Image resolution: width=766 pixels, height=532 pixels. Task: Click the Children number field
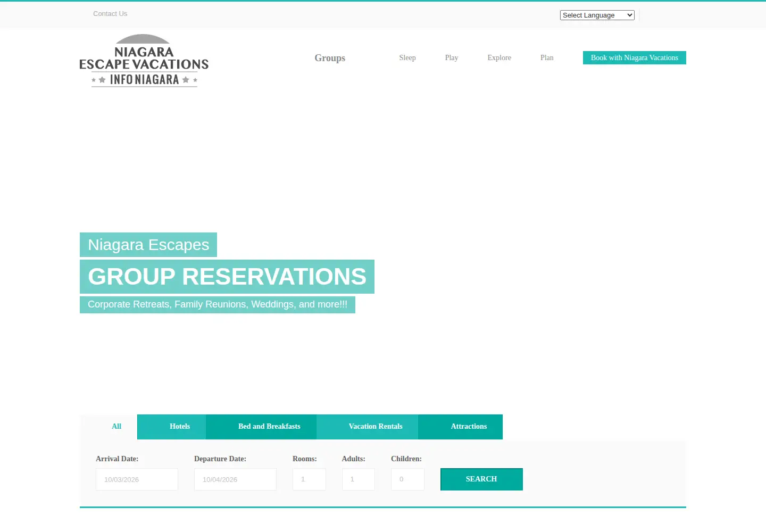pos(407,479)
